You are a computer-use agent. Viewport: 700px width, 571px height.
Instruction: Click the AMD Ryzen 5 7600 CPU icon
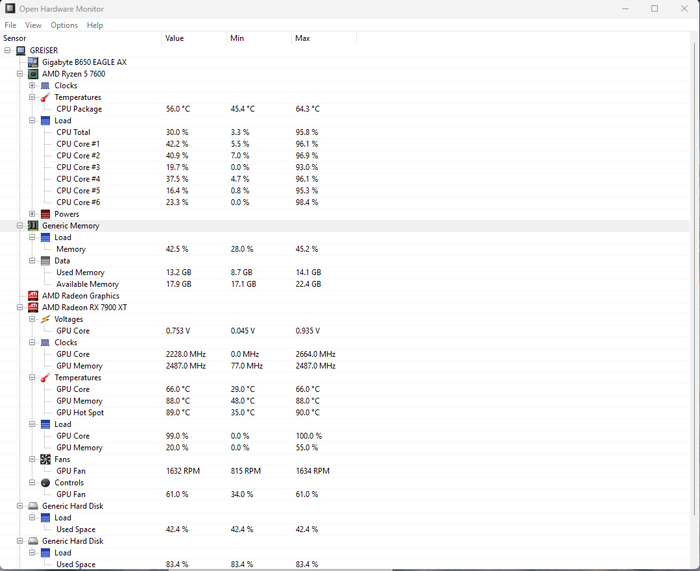coord(33,74)
